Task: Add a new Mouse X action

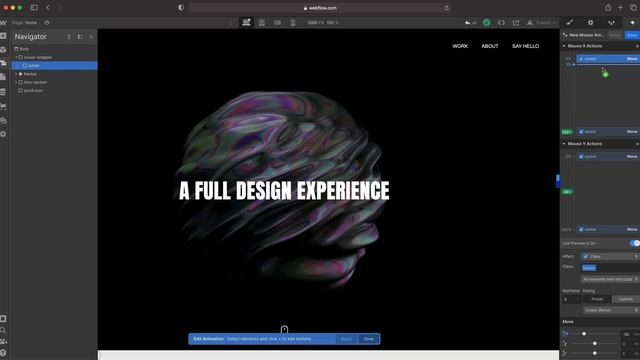Action: click(637, 46)
